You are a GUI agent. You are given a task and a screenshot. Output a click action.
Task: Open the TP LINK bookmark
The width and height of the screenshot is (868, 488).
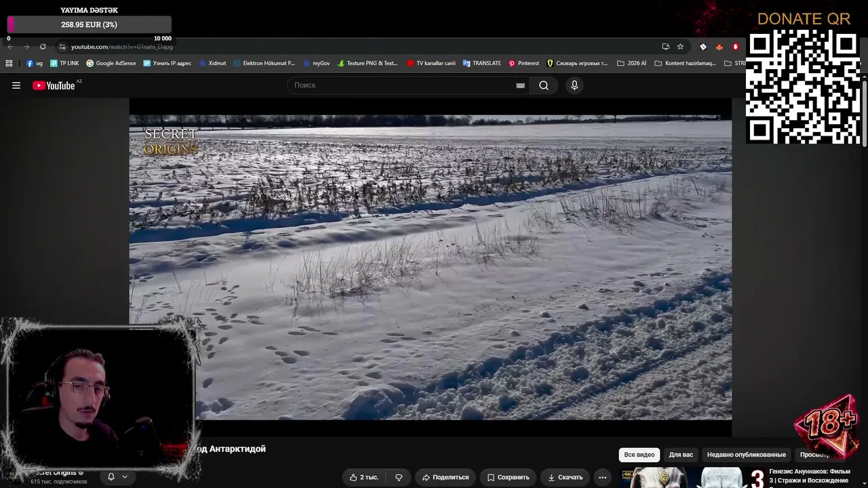click(x=64, y=63)
